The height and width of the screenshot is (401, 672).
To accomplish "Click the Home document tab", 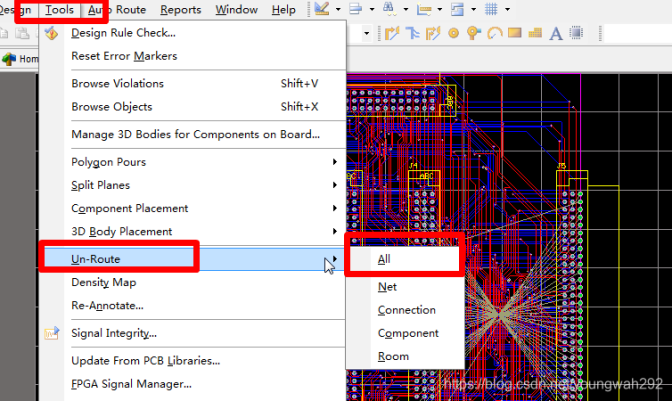I will [x=21, y=59].
